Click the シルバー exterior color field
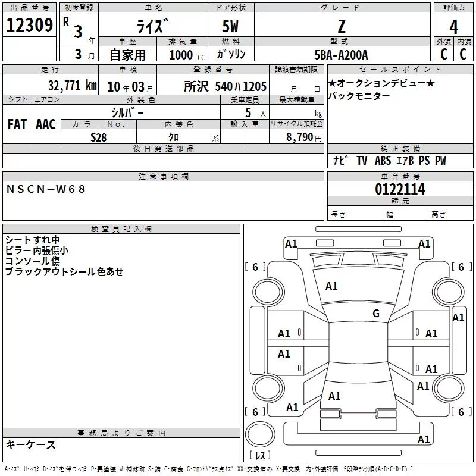The width and height of the screenshot is (476, 476). point(129,112)
